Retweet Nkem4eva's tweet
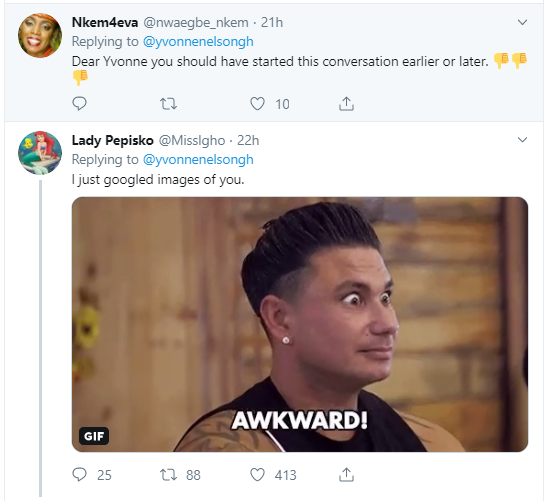This screenshot has height=501, width=551. [168, 104]
